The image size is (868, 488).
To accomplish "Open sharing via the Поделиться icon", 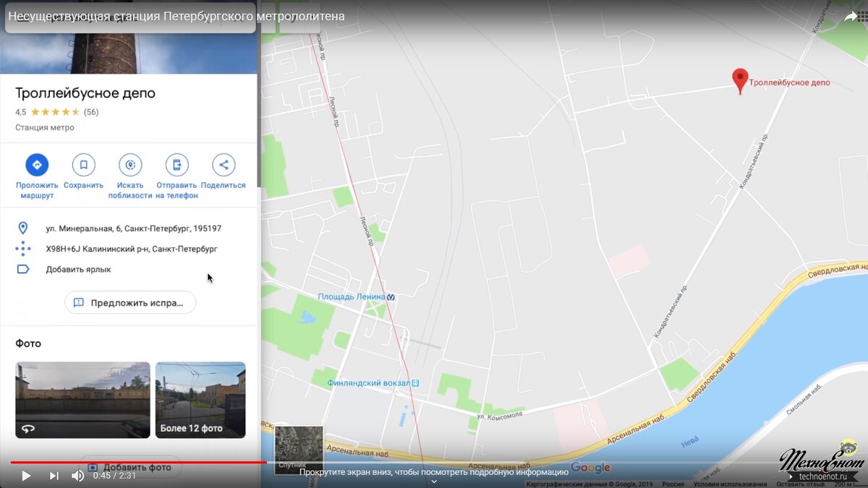I will (x=224, y=164).
